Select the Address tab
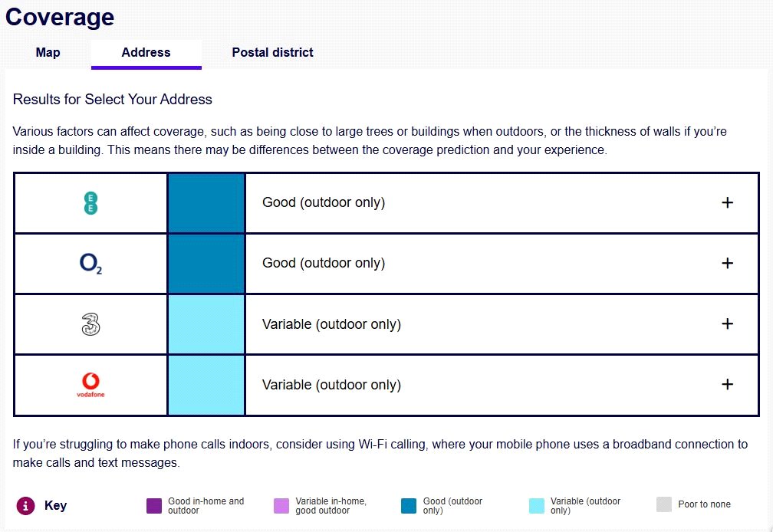Image resolution: width=773 pixels, height=532 pixels. click(x=146, y=53)
